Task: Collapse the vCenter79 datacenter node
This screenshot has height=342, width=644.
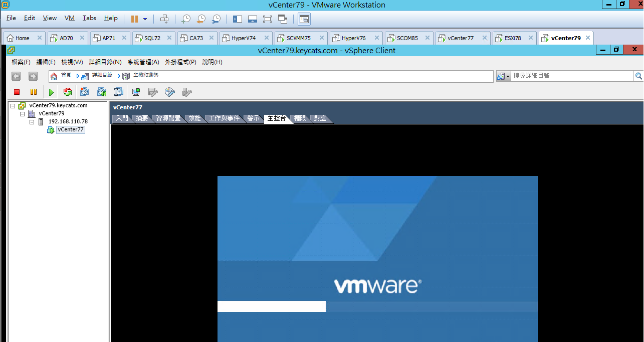Action: pos(22,114)
